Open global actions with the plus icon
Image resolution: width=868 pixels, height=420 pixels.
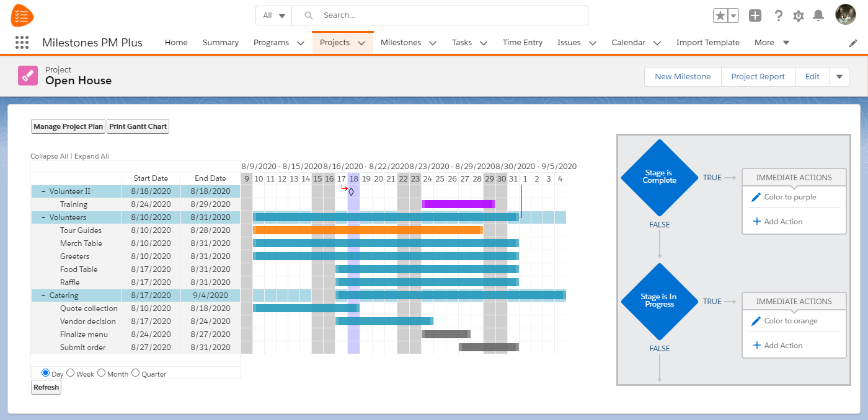pos(755,15)
